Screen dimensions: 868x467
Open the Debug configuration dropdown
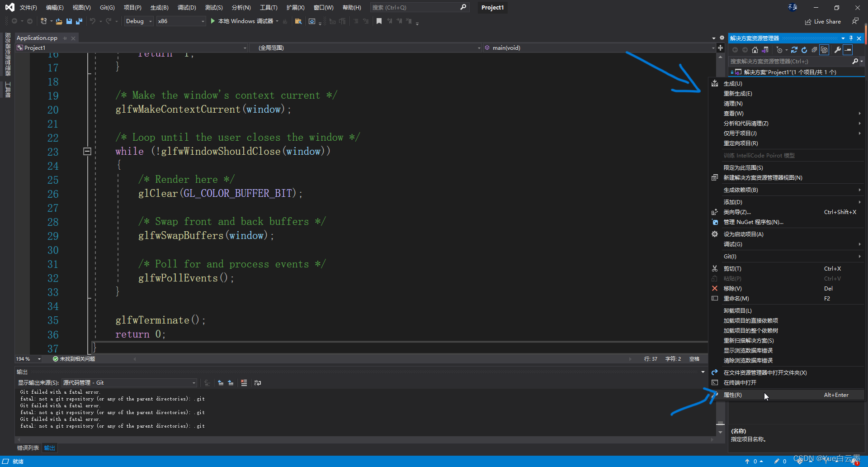pos(139,21)
